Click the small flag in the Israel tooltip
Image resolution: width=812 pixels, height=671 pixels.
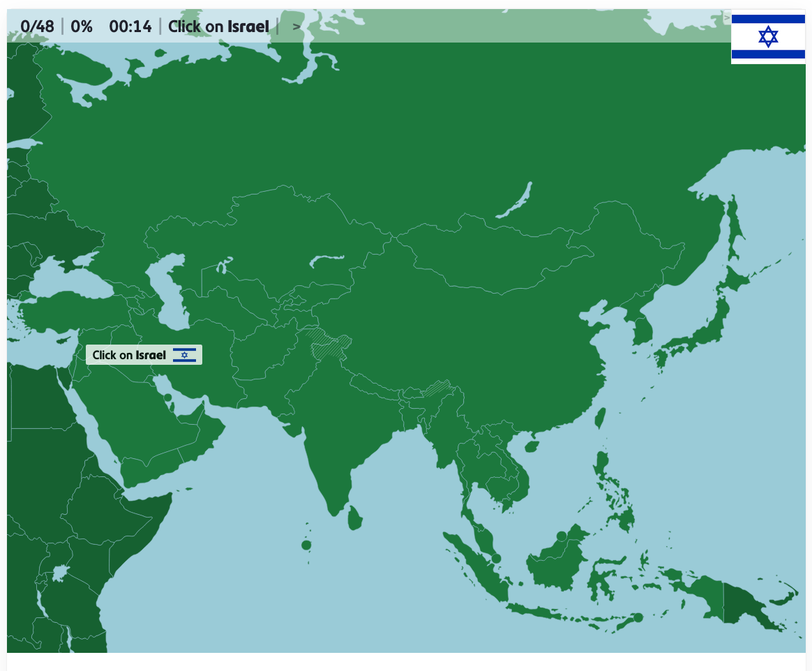[x=184, y=355]
